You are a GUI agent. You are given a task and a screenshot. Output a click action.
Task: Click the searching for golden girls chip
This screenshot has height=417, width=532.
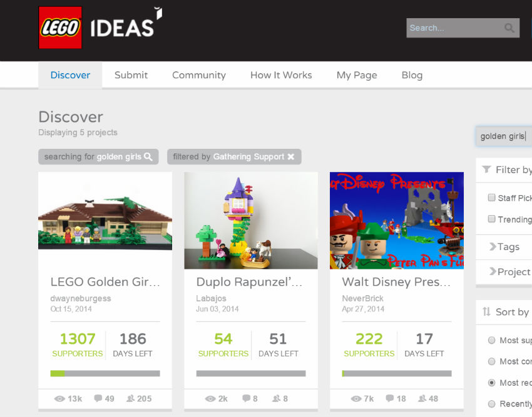click(98, 157)
